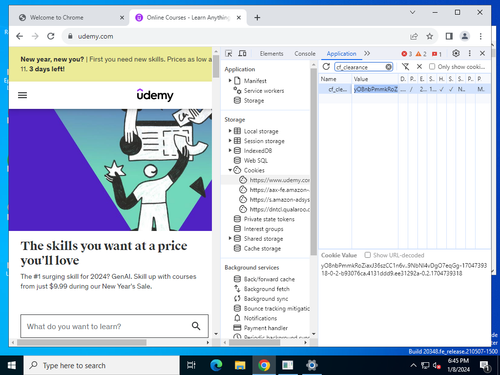Viewport: 500px width, 375px height.
Task: Toggle the Chrome side panel icon
Action: pos(449,36)
